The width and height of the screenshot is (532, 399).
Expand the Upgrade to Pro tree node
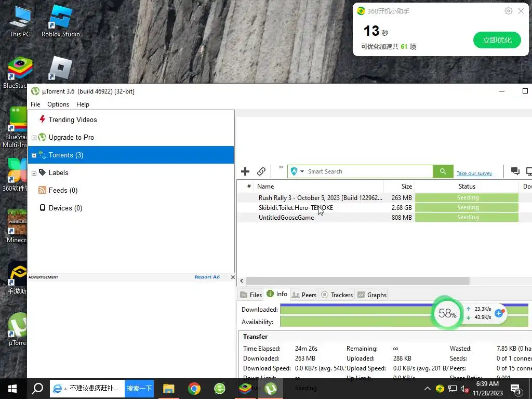point(34,138)
